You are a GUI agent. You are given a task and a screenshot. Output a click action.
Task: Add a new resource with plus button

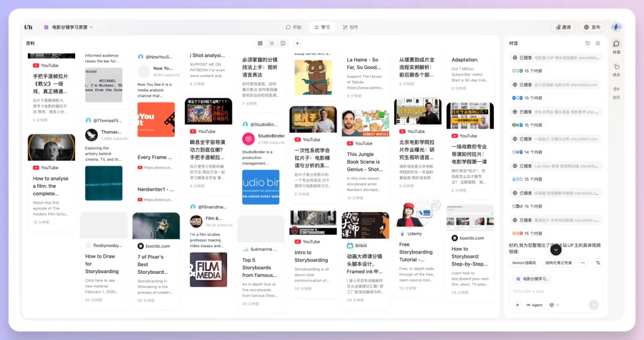297,43
